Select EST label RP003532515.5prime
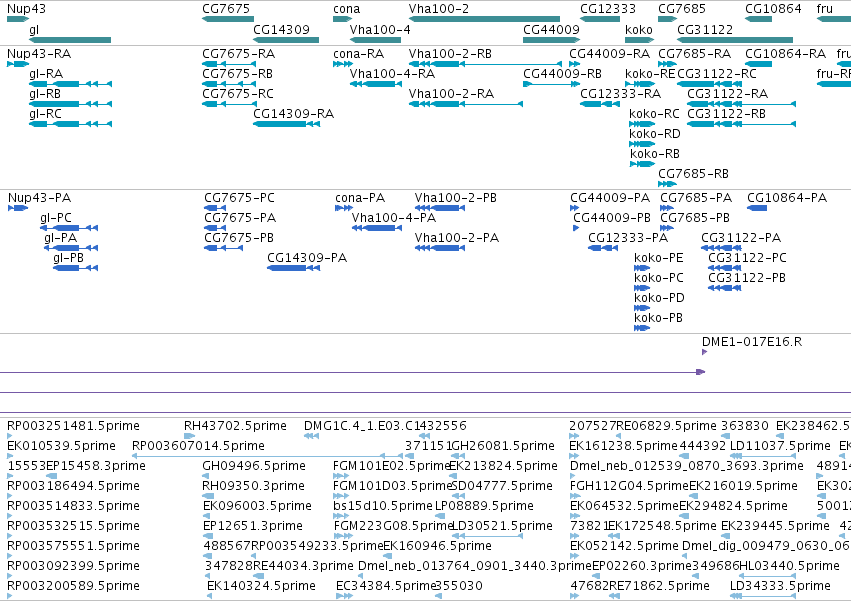The width and height of the screenshot is (851, 601). (73, 526)
